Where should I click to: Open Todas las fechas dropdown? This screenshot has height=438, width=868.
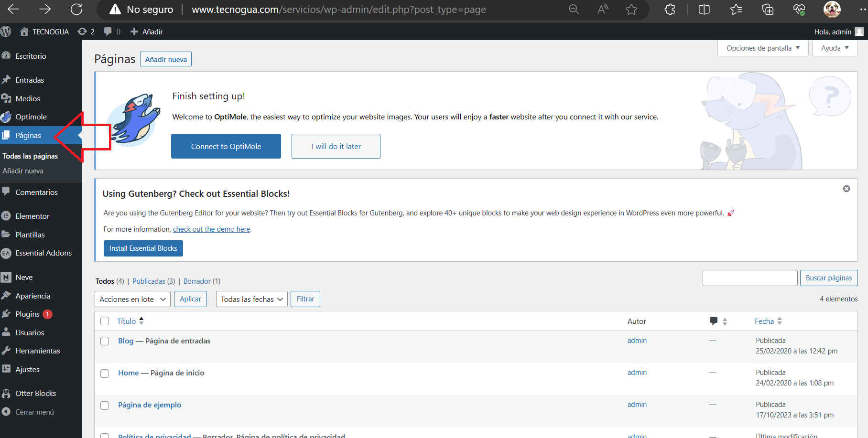pyautogui.click(x=252, y=299)
